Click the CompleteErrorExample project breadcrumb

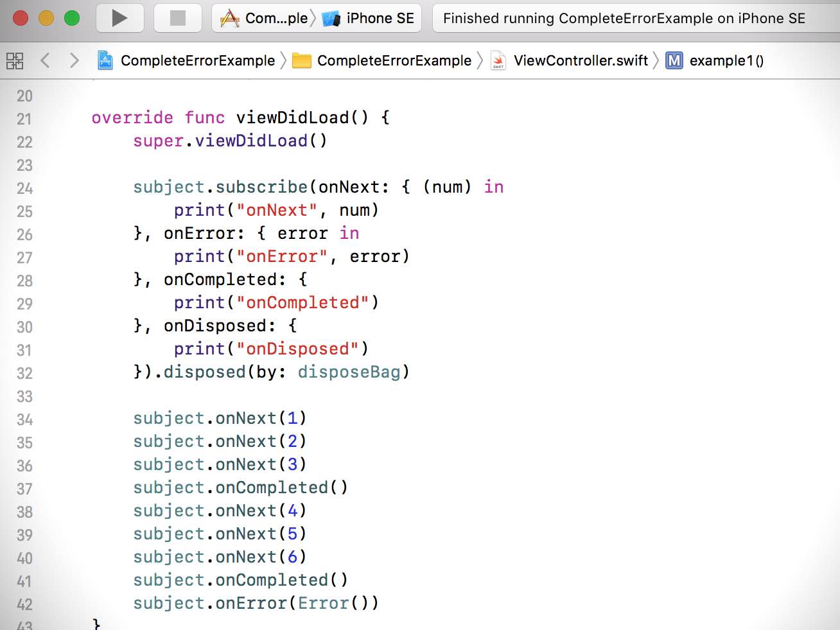[x=198, y=60]
